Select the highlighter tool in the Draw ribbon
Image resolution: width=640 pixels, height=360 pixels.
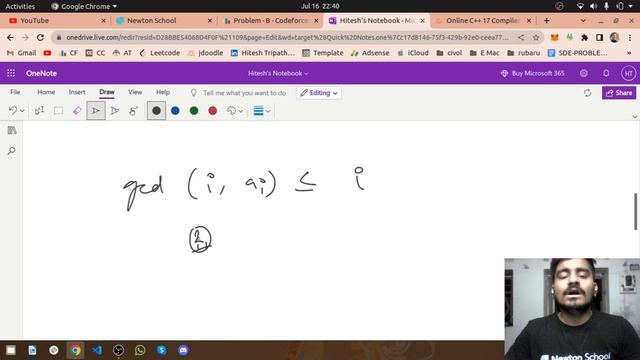tap(133, 111)
